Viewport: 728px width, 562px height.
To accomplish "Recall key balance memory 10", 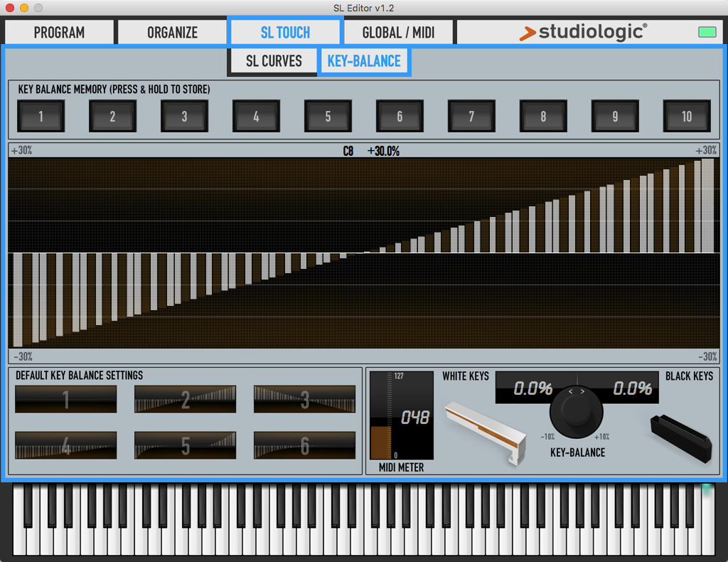I will pyautogui.click(x=687, y=116).
